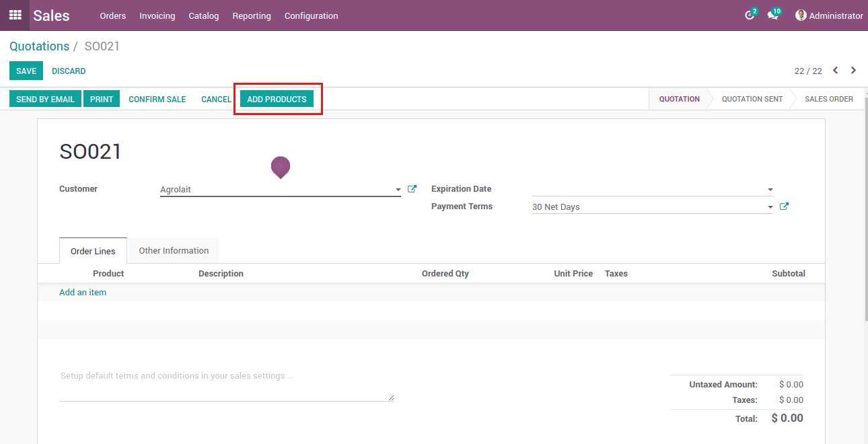Open external link for Payment Terms

pyautogui.click(x=784, y=207)
